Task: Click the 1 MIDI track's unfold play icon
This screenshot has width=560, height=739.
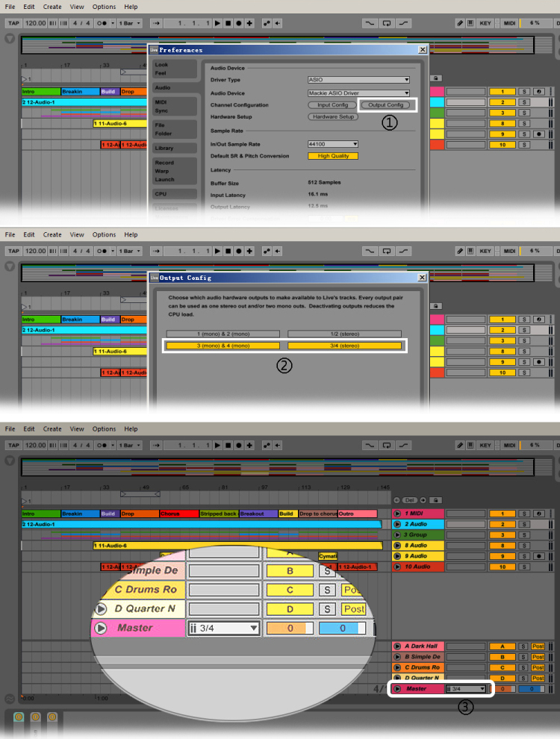Action: click(397, 514)
